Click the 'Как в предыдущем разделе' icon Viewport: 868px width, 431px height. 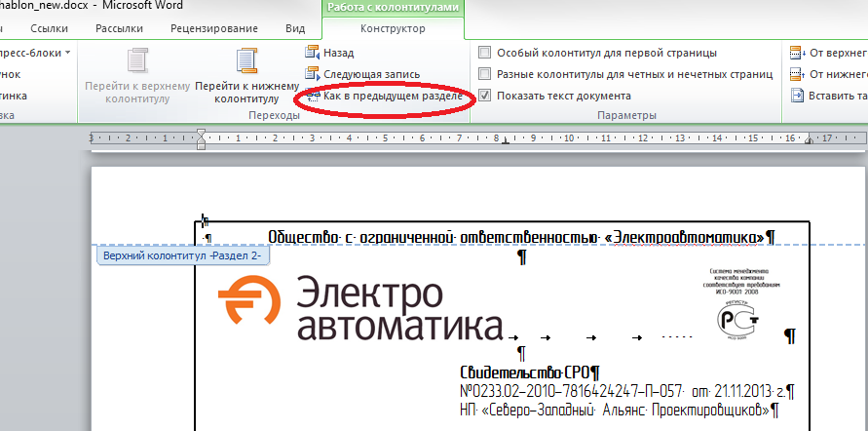(x=312, y=96)
